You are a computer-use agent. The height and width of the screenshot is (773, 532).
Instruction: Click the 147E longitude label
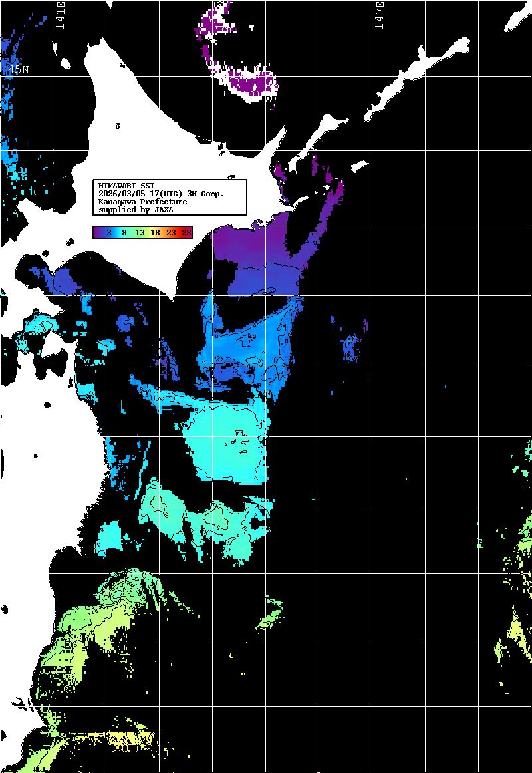[x=380, y=15]
